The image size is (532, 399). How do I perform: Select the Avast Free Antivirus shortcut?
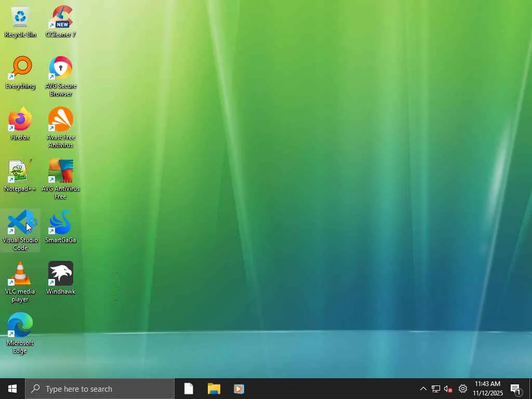point(61,128)
